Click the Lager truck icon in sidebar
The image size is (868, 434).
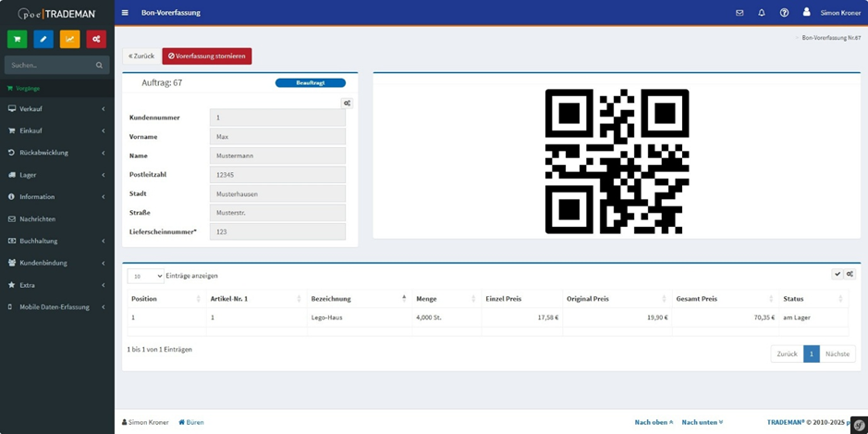point(12,175)
